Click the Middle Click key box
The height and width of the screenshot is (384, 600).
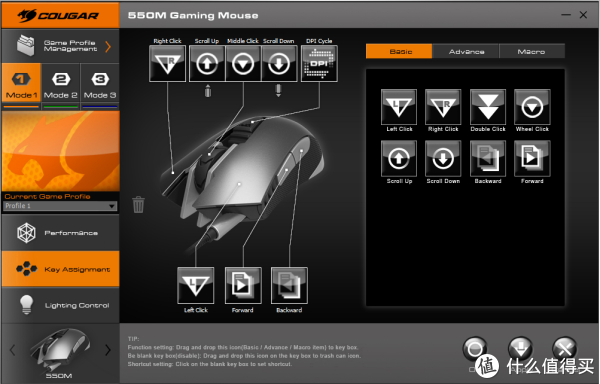pyautogui.click(x=243, y=63)
